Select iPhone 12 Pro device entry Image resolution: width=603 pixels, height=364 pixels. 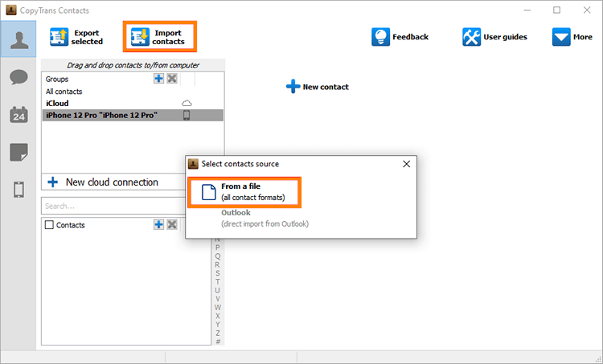tap(101, 116)
